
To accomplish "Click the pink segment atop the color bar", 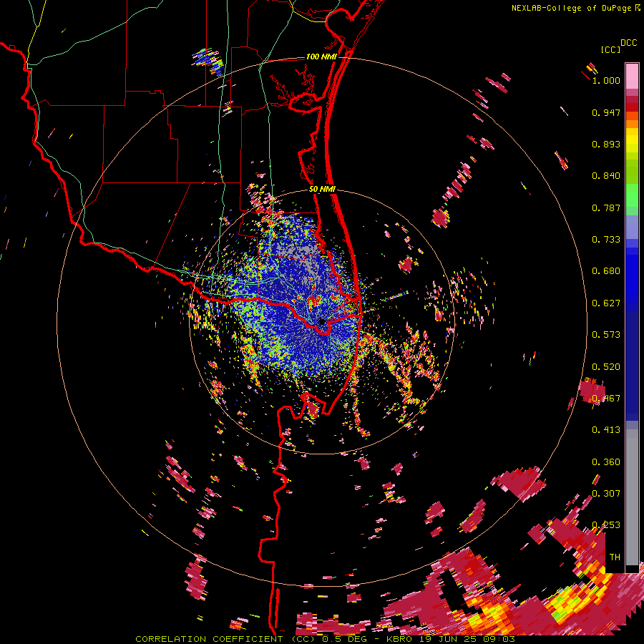I will 632,76.
